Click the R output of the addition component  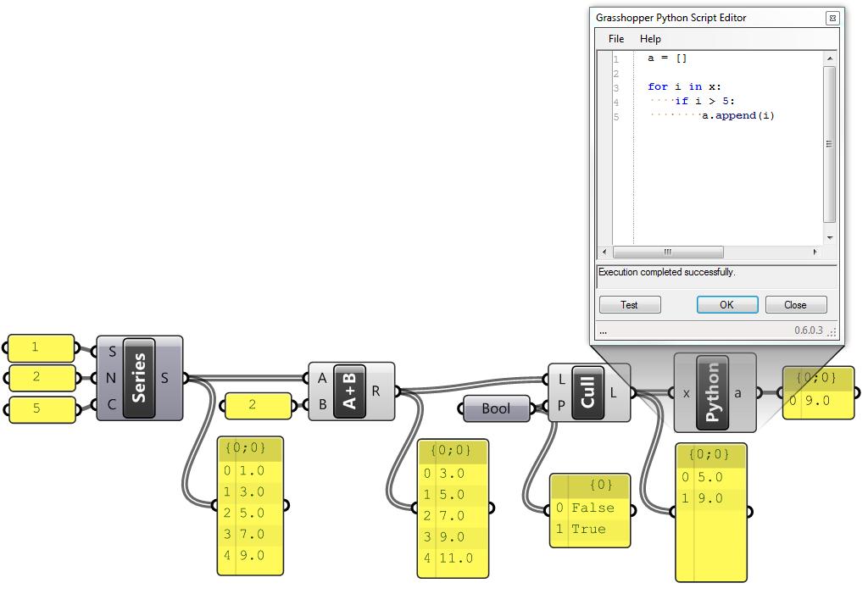pyautogui.click(x=376, y=391)
